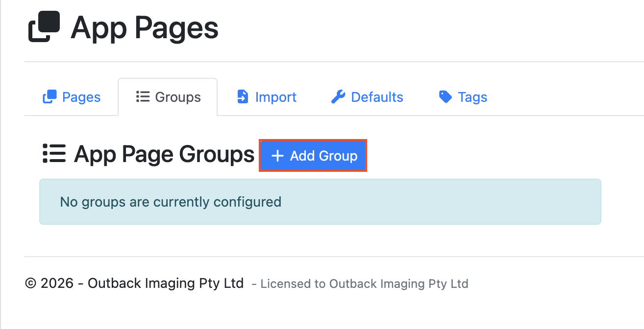Screen dimensions: 644x329
Task: Click the © 2026 - Outback Imaging Pty Ltd text
Action: (134, 283)
